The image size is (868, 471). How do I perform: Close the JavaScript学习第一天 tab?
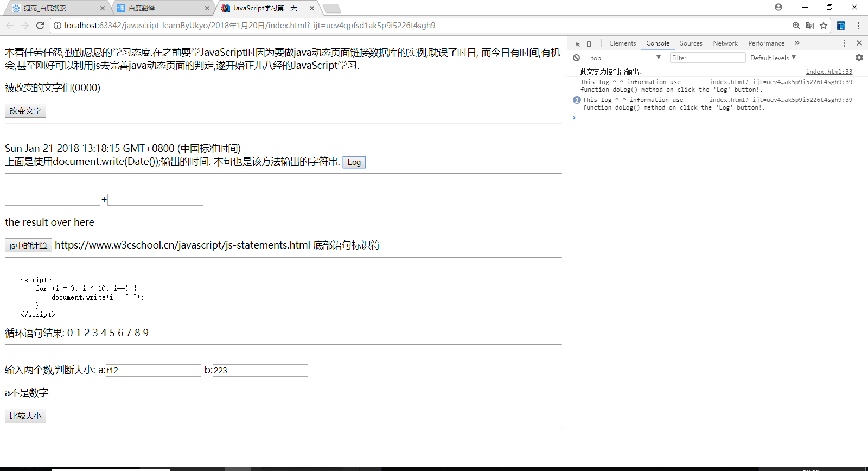click(x=312, y=8)
